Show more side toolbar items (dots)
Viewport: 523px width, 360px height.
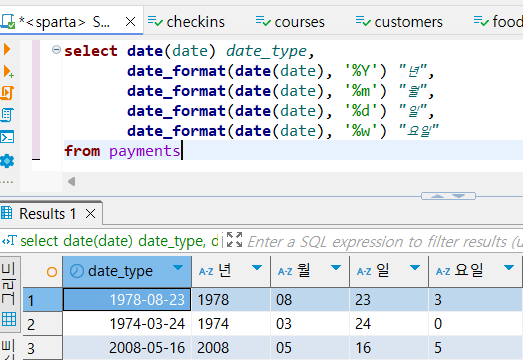[7, 182]
